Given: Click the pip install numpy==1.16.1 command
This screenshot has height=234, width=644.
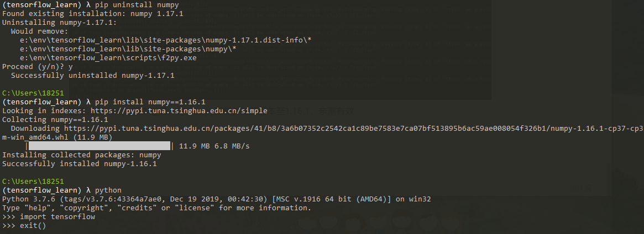Looking at the screenshot, I should pos(150,102).
